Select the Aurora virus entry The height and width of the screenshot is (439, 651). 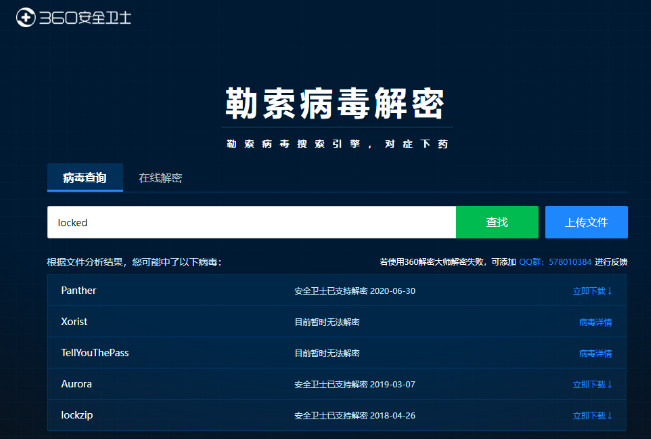pyautogui.click(x=77, y=383)
